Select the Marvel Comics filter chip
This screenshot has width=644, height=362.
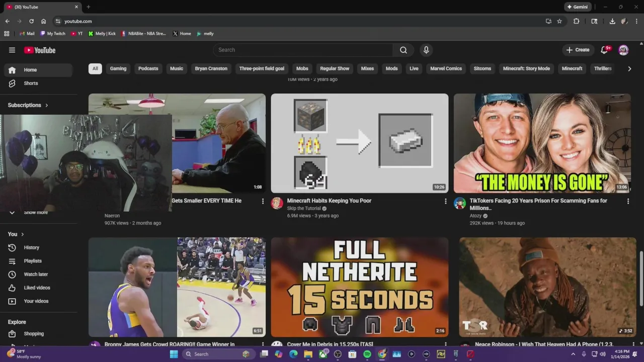[446, 68]
